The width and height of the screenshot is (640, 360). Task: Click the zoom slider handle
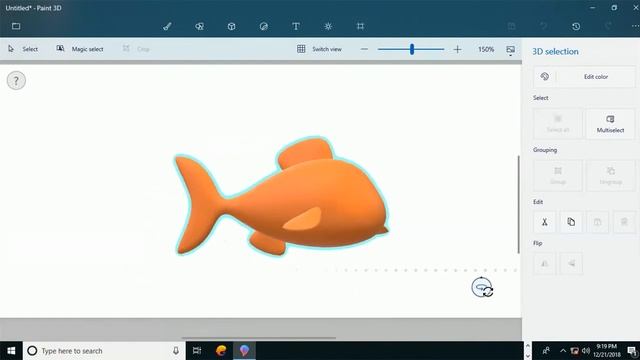412,49
